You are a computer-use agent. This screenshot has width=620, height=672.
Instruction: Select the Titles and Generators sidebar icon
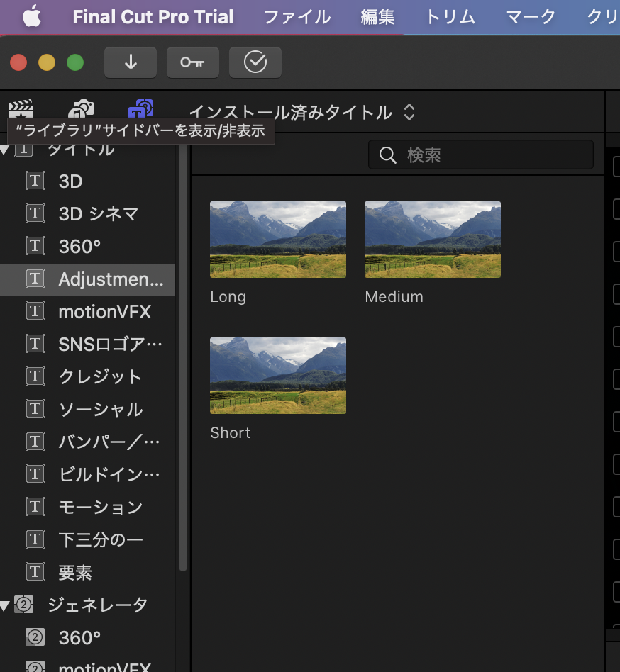coord(140,109)
